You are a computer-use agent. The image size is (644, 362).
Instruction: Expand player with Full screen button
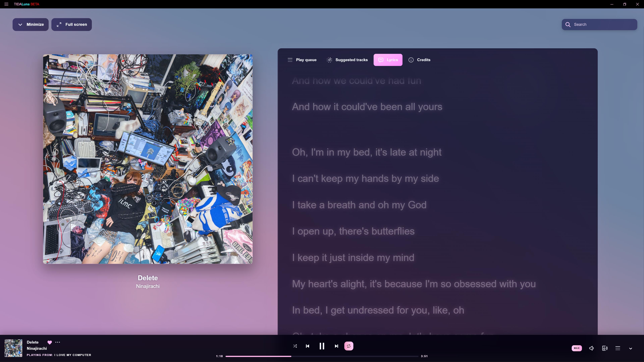(71, 24)
